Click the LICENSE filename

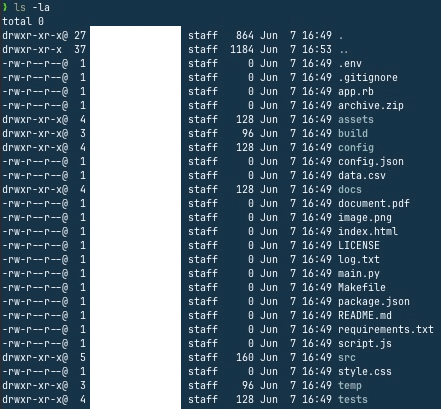359,245
